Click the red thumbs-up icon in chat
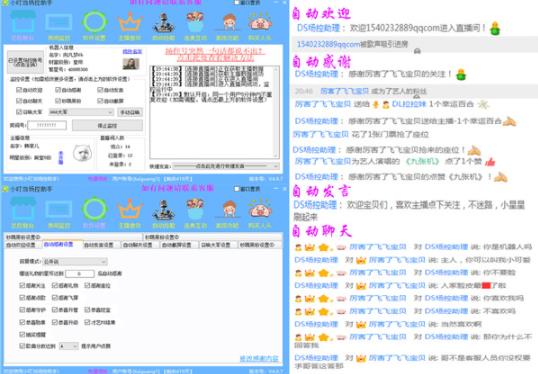The image size is (538, 374). pos(490,162)
